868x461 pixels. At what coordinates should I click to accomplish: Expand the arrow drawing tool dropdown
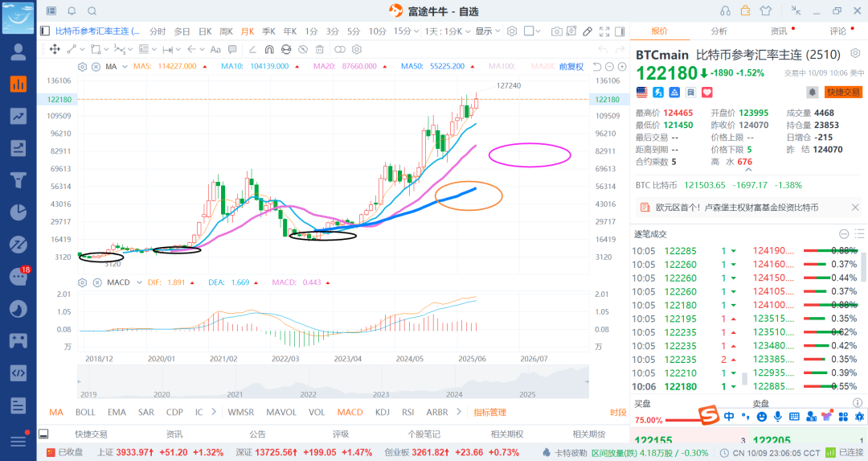202,49
